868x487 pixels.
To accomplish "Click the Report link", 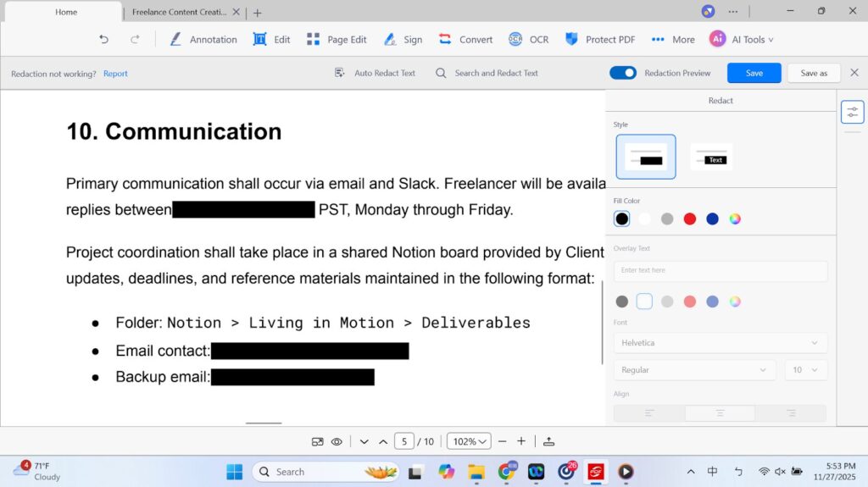I will point(115,74).
